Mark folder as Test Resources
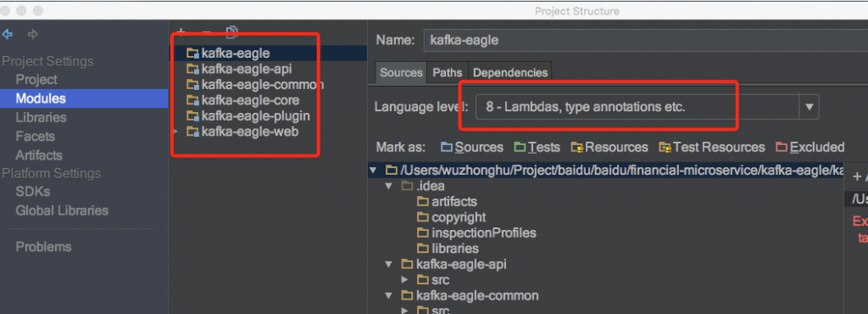 click(x=711, y=148)
